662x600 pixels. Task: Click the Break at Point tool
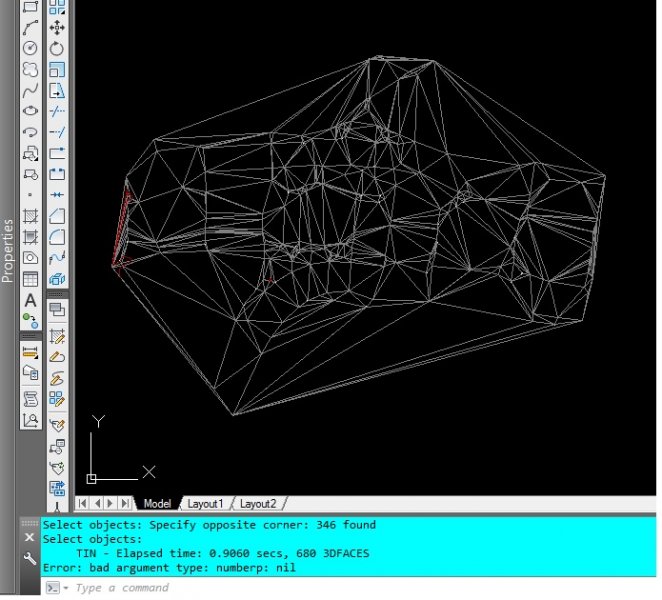click(x=57, y=153)
